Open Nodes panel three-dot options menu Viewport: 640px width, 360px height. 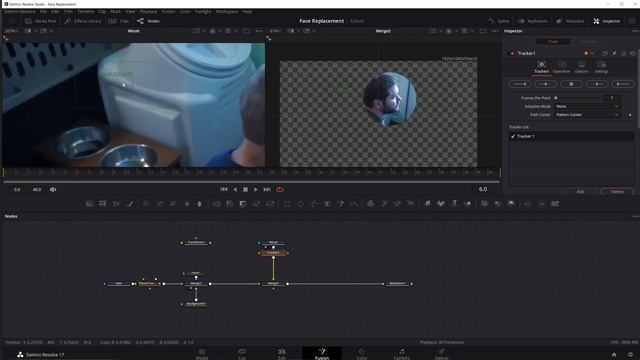635,216
